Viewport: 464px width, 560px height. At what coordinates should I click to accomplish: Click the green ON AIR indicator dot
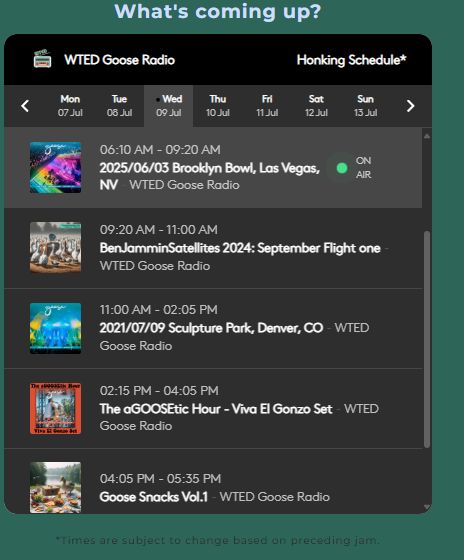coord(342,168)
